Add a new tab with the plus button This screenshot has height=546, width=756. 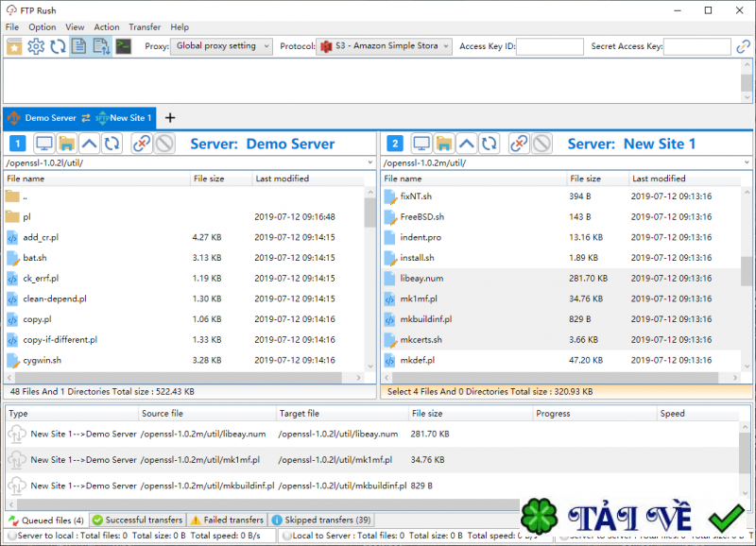[x=170, y=118]
